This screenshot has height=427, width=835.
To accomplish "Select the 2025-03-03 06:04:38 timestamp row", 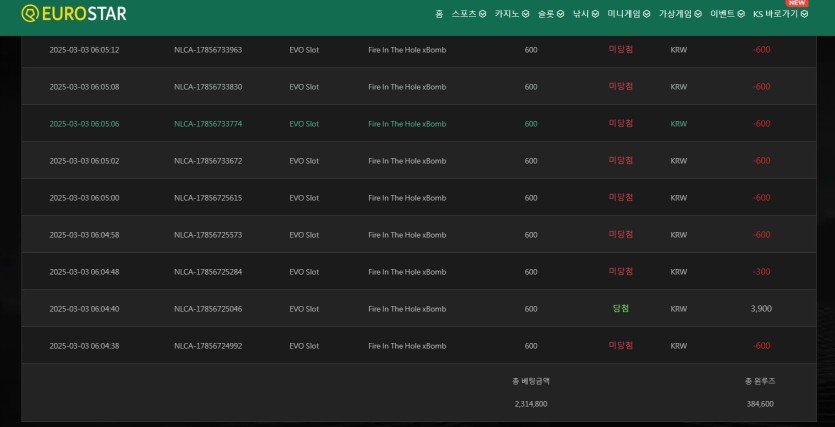I will pyautogui.click(x=84, y=346).
